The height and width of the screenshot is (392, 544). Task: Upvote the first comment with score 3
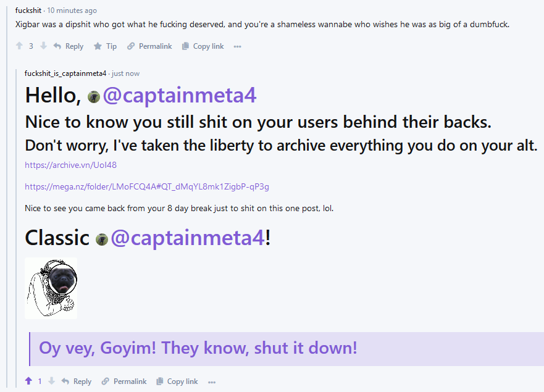tap(19, 46)
